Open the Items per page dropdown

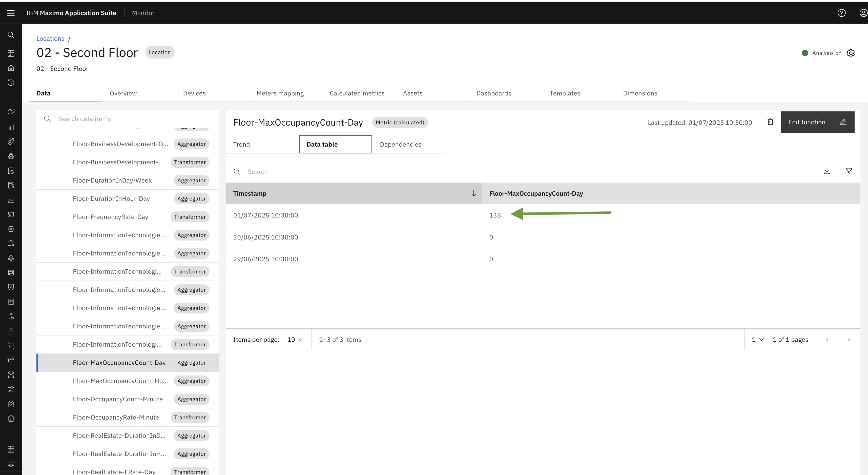point(295,340)
